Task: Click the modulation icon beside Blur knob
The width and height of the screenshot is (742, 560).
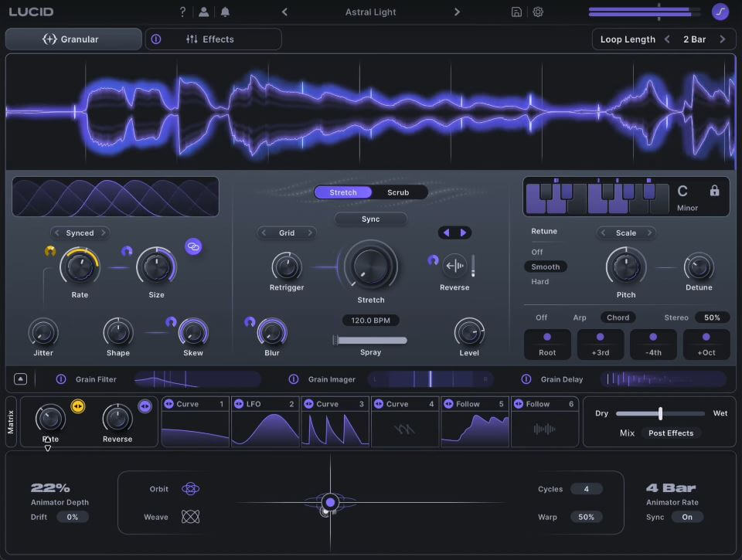Action: (250, 322)
